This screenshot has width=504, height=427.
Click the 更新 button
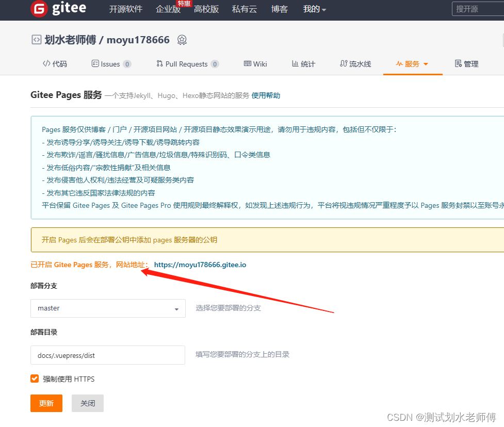[x=46, y=403]
